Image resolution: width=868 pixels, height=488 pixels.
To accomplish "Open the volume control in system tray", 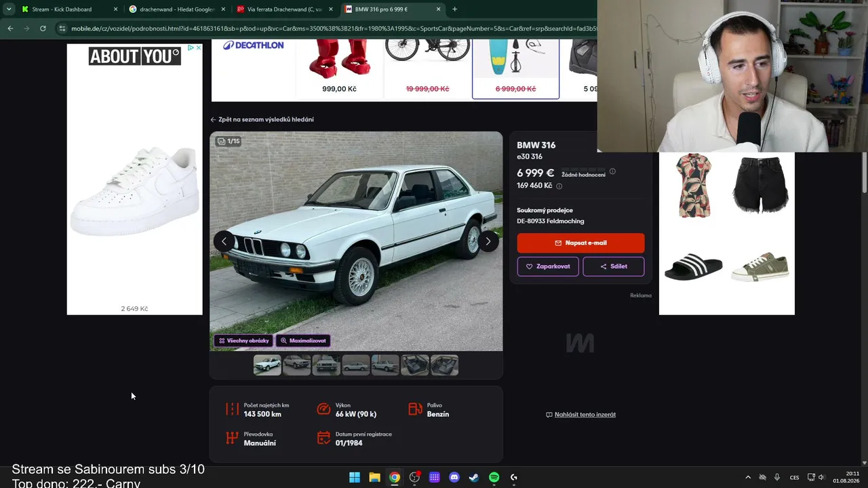I will (x=821, y=477).
